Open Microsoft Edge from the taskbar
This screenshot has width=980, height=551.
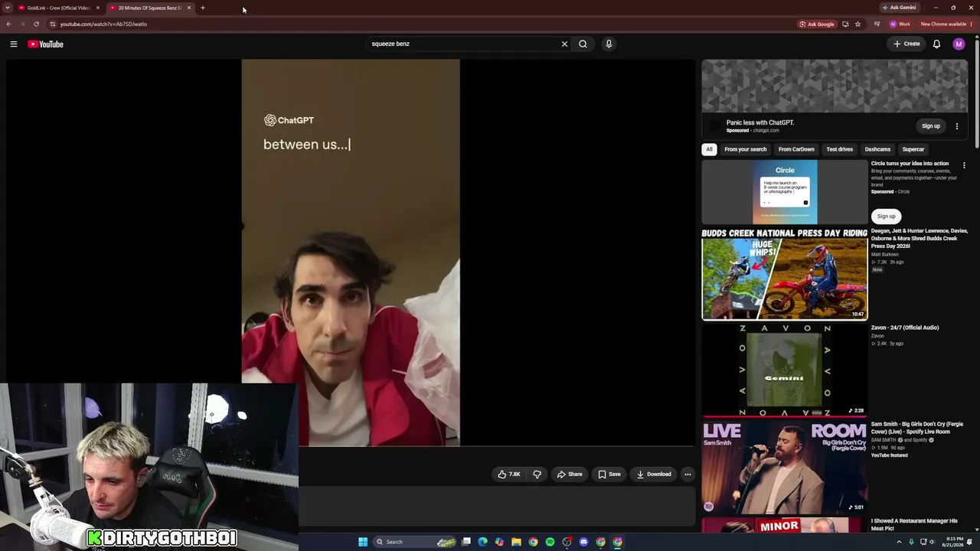tap(482, 542)
